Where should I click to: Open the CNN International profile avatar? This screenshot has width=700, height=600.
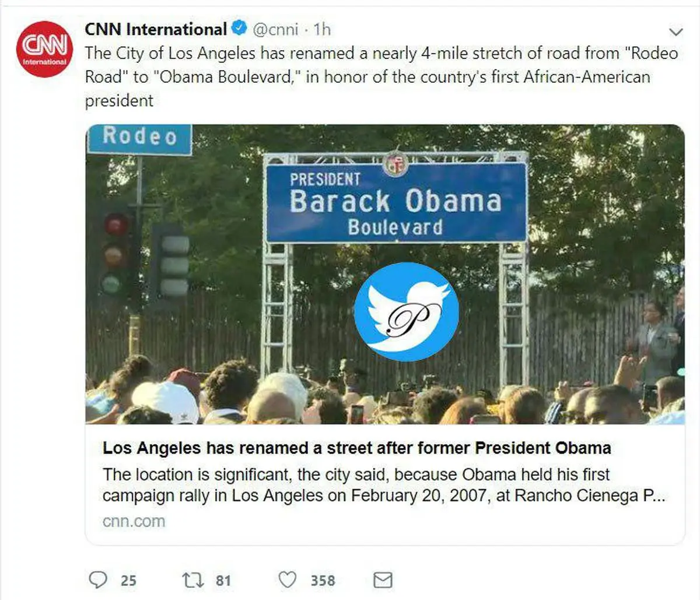pyautogui.click(x=44, y=49)
